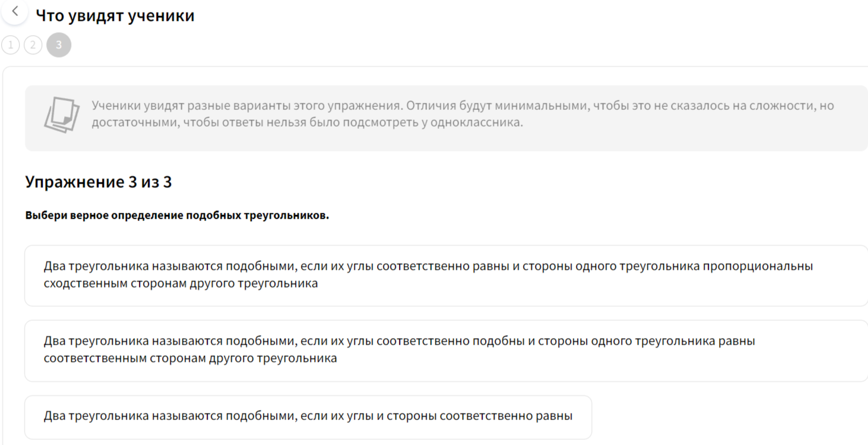This screenshot has width=868, height=445.
Task: Click the notice line "достаточными, чтобы ответы нельзя было подсмотреть"
Action: tap(307, 124)
